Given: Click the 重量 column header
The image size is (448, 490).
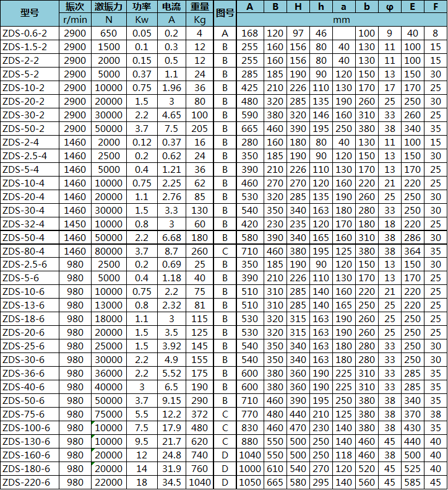Looking at the screenshot, I should click(199, 7).
